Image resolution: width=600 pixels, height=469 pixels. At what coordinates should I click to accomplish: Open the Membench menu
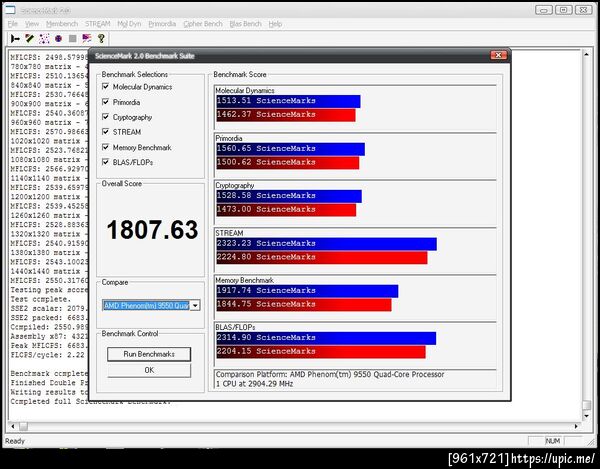coord(62,24)
